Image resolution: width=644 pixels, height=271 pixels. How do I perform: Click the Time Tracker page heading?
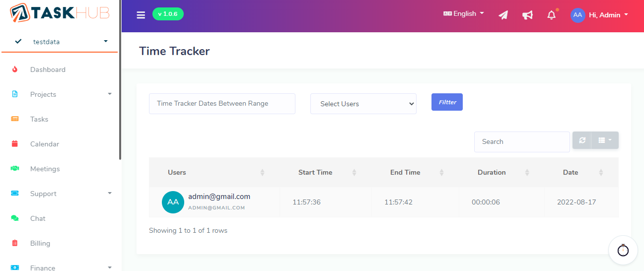click(x=174, y=51)
